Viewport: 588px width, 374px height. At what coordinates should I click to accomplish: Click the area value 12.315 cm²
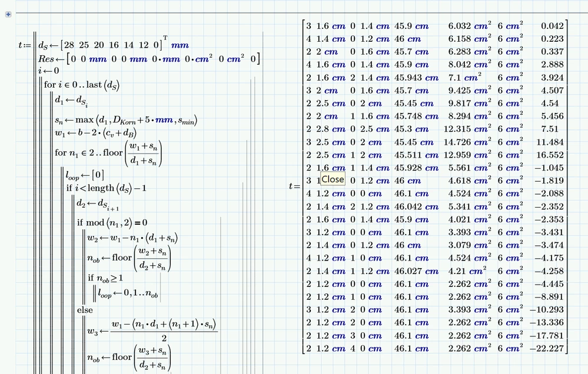(467, 129)
